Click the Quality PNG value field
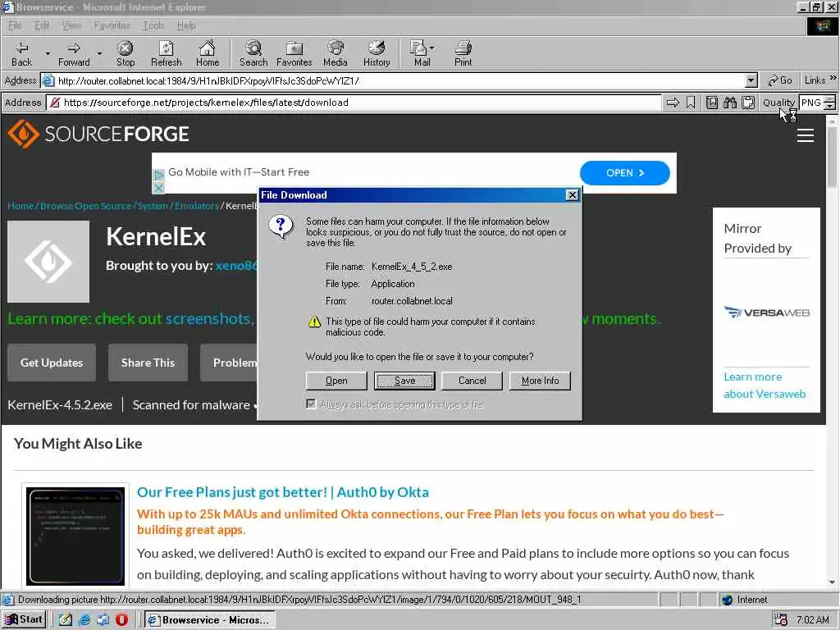Screen dimensions: 840x630 click(811, 103)
